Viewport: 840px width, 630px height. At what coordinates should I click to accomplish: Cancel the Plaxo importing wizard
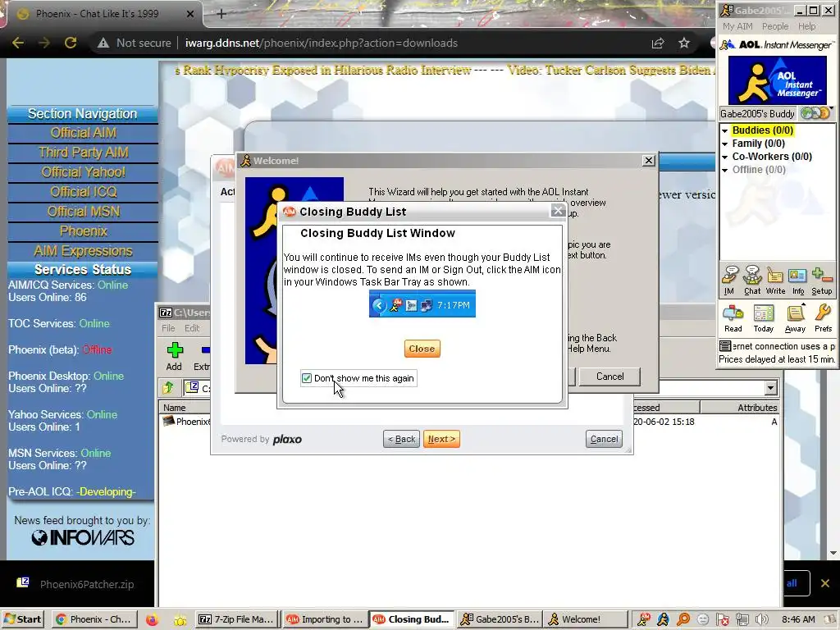point(604,440)
